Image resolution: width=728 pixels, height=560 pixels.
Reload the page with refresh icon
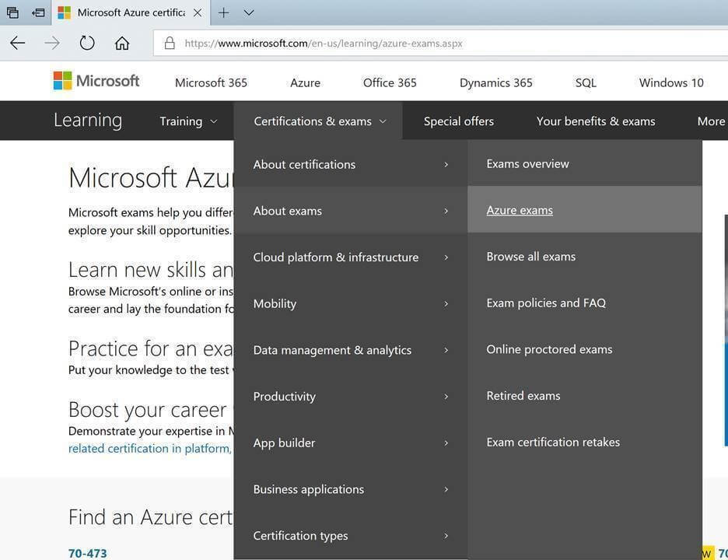coord(87,44)
